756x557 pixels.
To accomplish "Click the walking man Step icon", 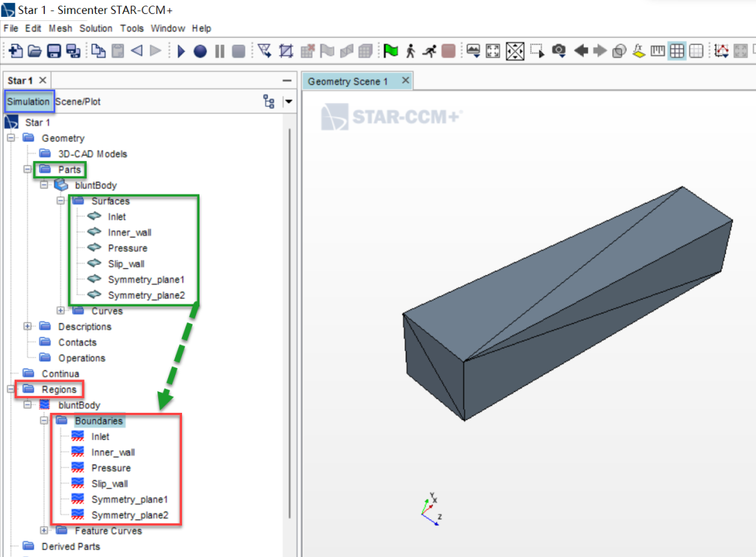I will (x=410, y=50).
